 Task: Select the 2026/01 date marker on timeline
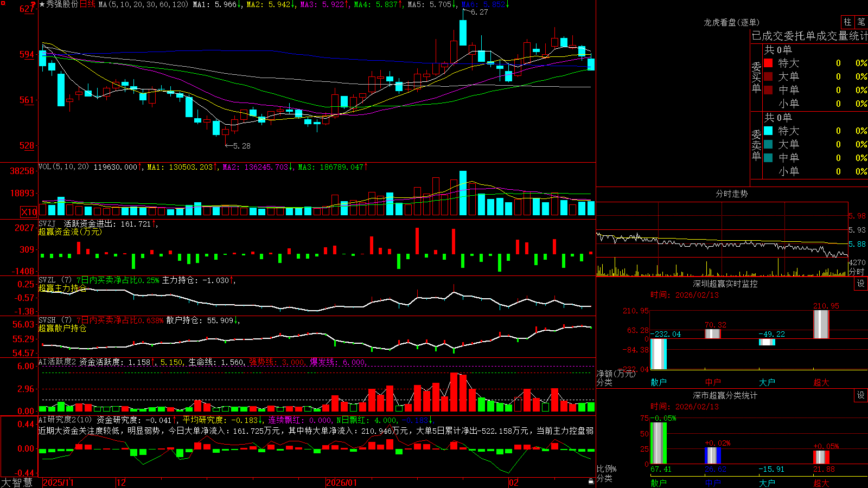[x=342, y=483]
